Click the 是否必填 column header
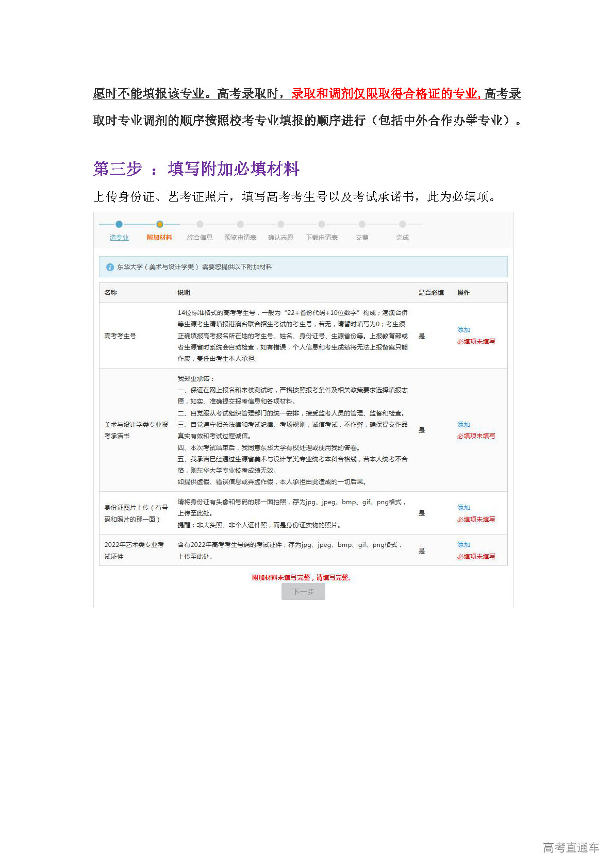Image resolution: width=614 pixels, height=868 pixels. [431, 293]
